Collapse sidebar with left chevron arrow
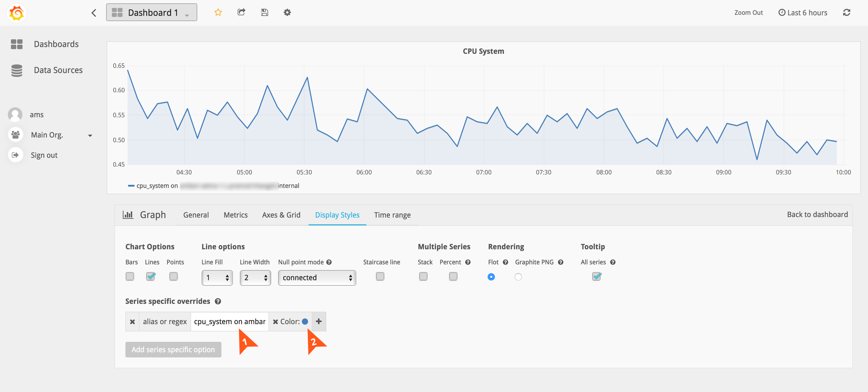 tap(94, 13)
